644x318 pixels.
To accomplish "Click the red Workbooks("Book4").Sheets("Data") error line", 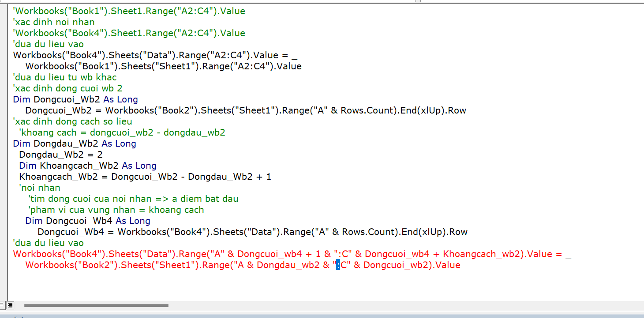I will (292, 254).
